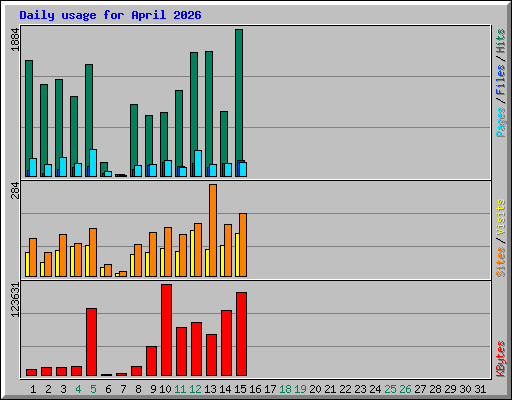Click day 10 on the x-axis
The height and width of the screenshot is (400, 512).
165,389
